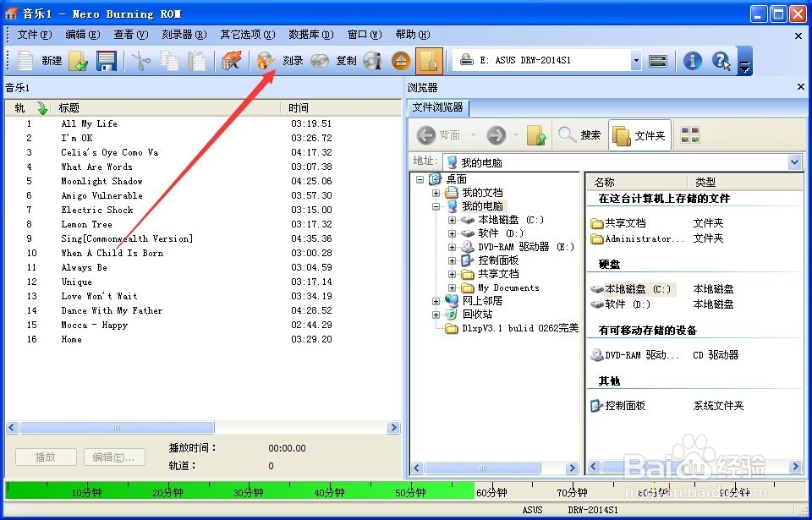
Task: Click the 搜索 search button
Action: pos(579,135)
